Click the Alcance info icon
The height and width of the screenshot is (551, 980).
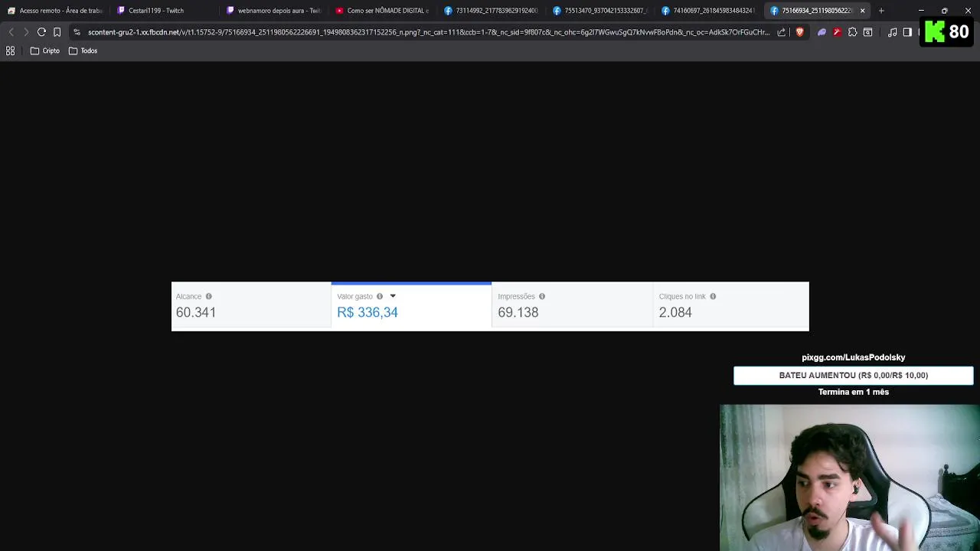pyautogui.click(x=208, y=296)
